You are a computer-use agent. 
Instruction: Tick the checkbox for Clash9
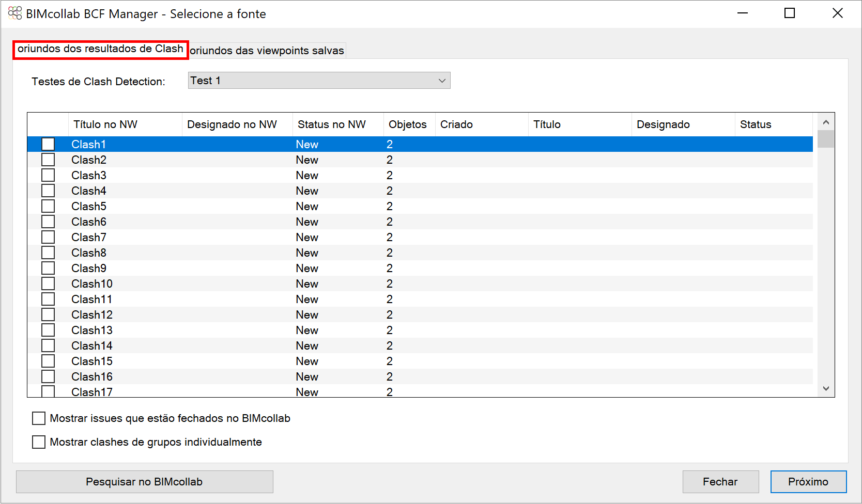pyautogui.click(x=48, y=268)
